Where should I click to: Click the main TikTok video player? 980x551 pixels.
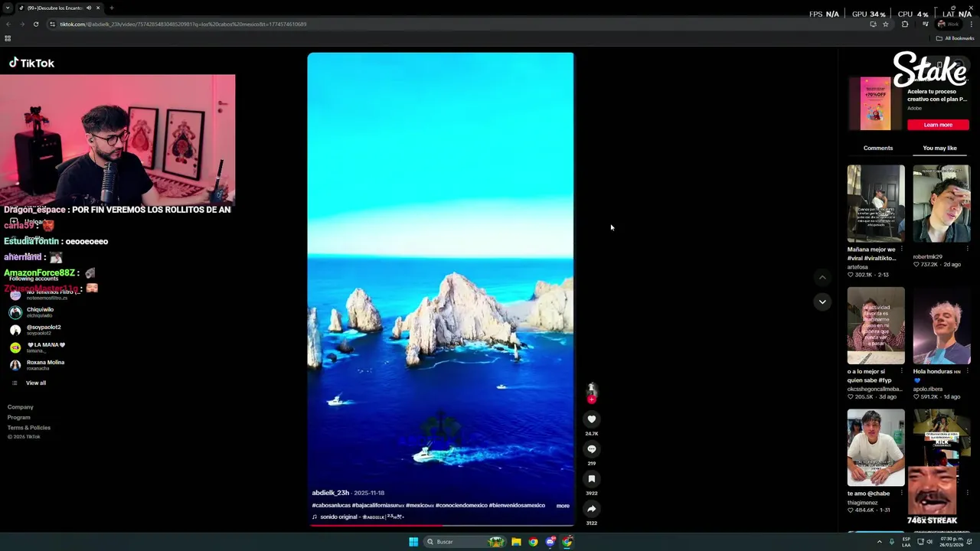[440, 289]
